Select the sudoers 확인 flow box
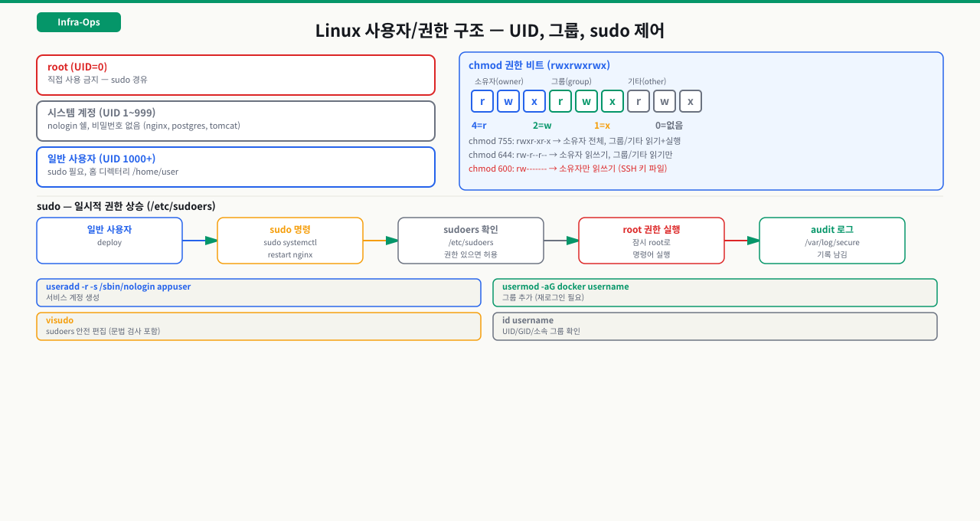Viewport: 980px width, 521px height. coord(471,241)
